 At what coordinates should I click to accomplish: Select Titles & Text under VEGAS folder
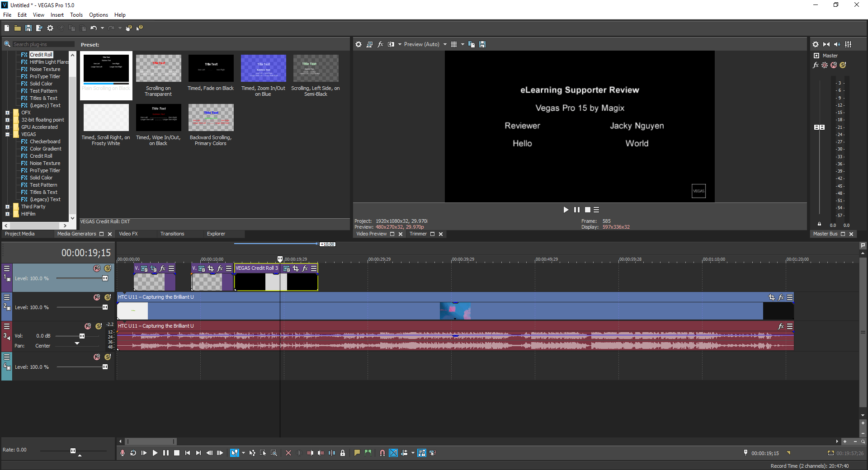pos(43,192)
